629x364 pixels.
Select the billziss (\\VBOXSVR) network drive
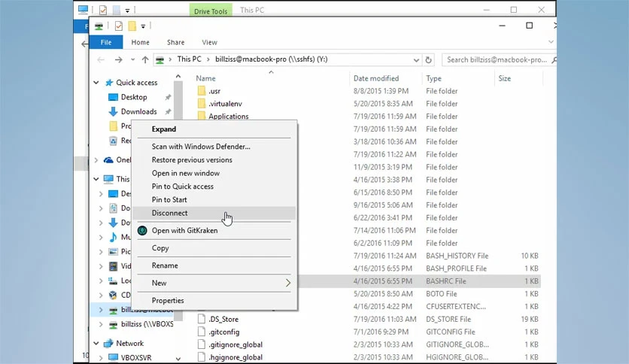(147, 324)
